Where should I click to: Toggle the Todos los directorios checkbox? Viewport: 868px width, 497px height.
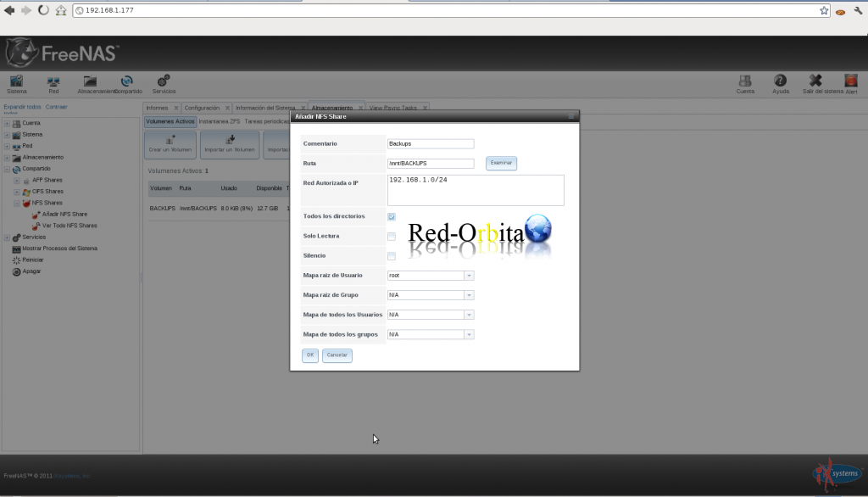(x=392, y=216)
